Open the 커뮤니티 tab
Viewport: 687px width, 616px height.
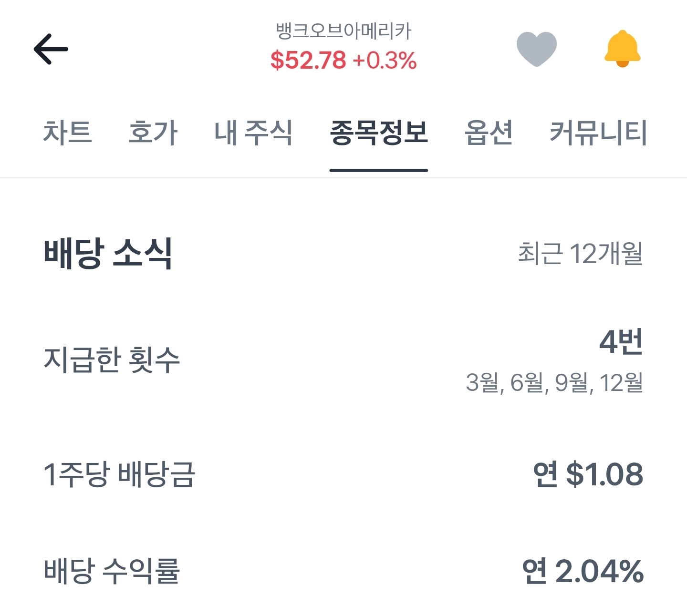coord(598,132)
